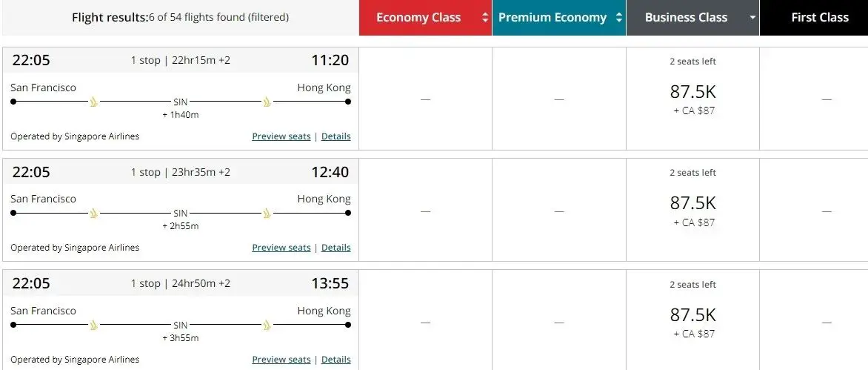The image size is (868, 370).
Task: Open Details for flight arriving 12:40
Action: coord(335,248)
